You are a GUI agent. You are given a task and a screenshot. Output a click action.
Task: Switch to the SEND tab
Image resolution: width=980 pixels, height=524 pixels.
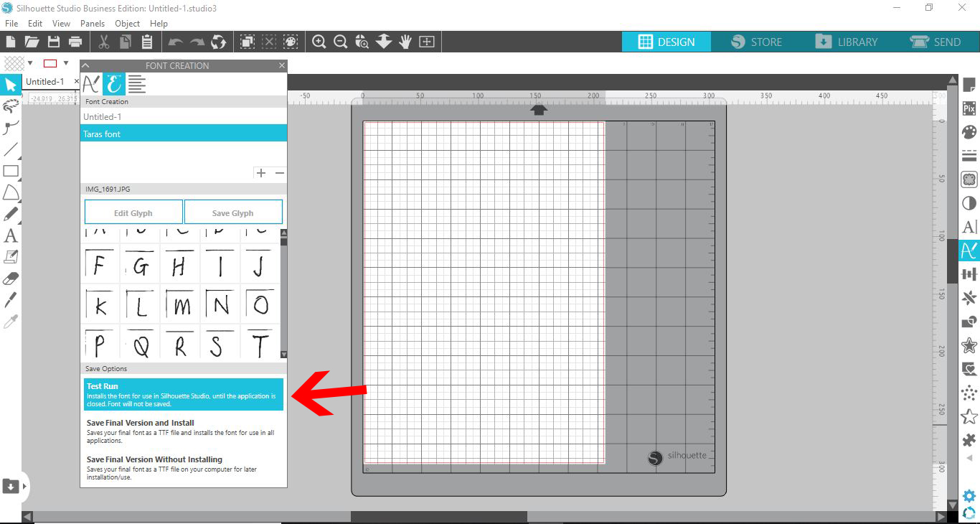click(936, 42)
